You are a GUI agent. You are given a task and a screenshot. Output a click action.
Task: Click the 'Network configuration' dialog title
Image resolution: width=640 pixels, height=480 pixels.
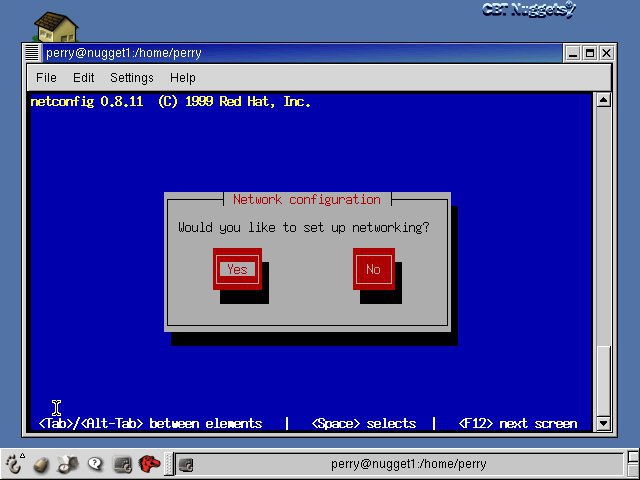307,200
